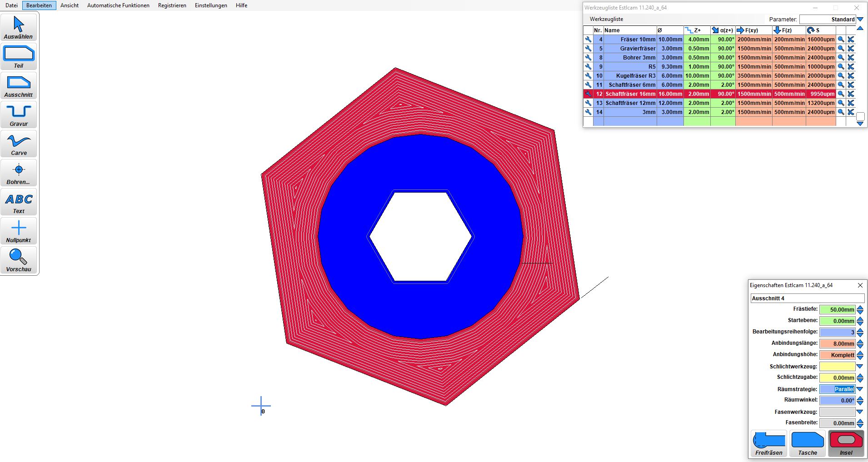Toggle Freifräsen machining mode

coord(769,443)
